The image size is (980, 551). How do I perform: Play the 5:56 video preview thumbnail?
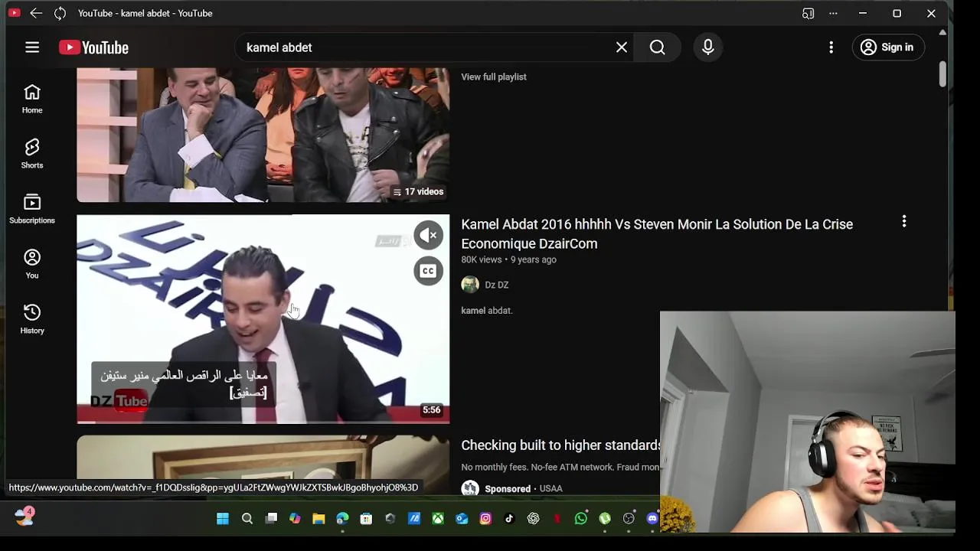[x=263, y=319]
